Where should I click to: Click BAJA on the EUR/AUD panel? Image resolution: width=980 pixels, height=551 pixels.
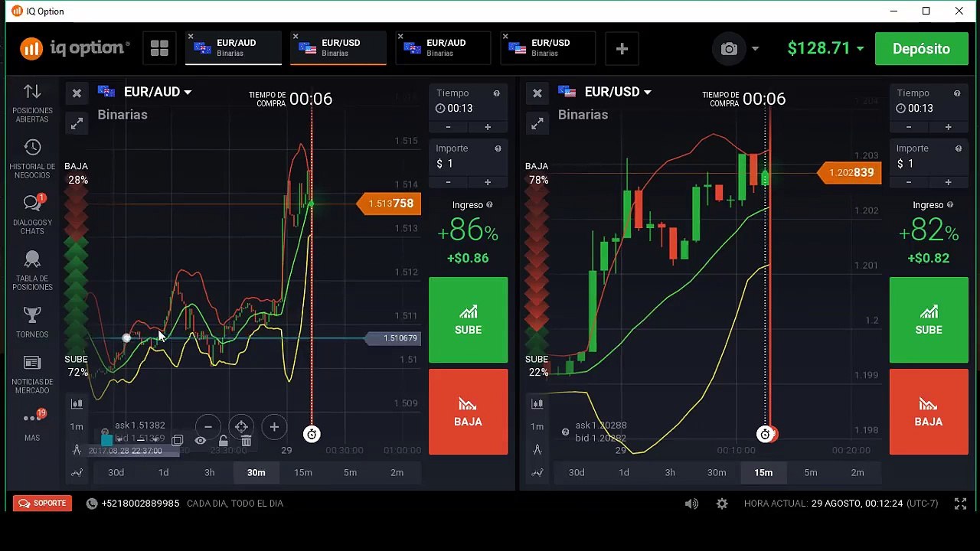click(x=469, y=412)
